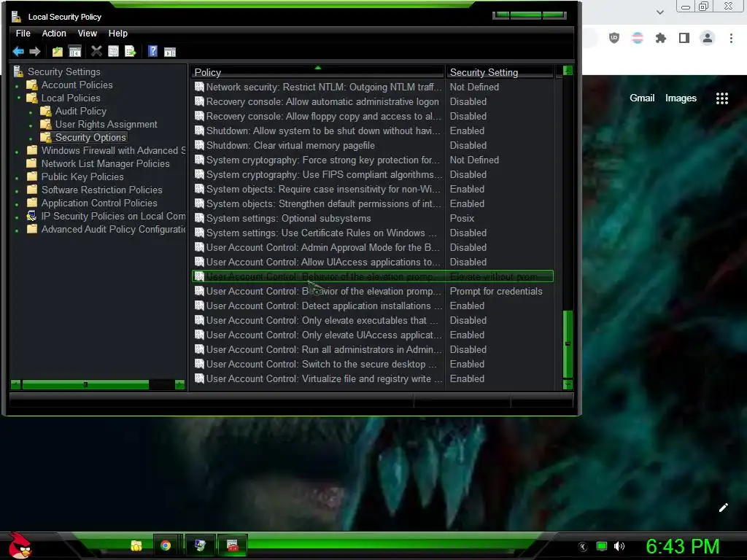
Task: Collapse the Local Policies node
Action: pyautogui.click(x=18, y=98)
